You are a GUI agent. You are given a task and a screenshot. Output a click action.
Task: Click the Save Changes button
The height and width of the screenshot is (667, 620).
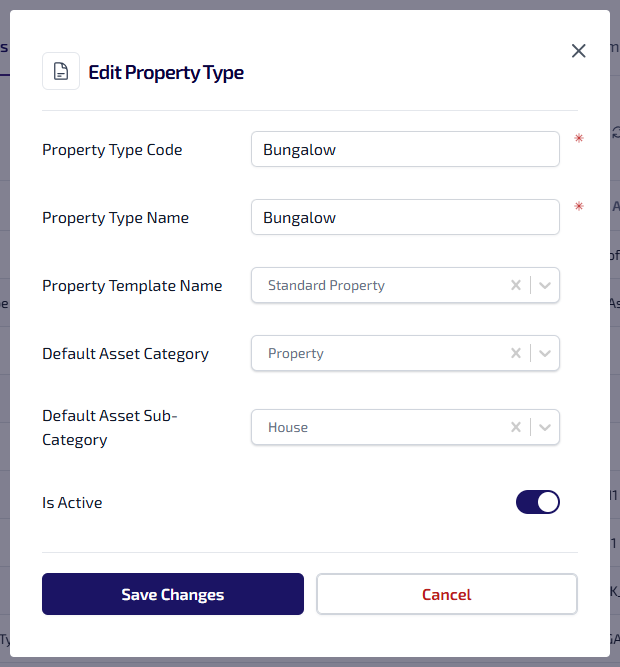tap(172, 594)
